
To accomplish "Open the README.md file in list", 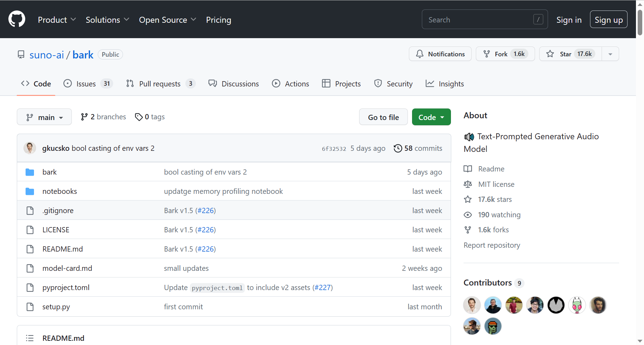I will (x=63, y=249).
